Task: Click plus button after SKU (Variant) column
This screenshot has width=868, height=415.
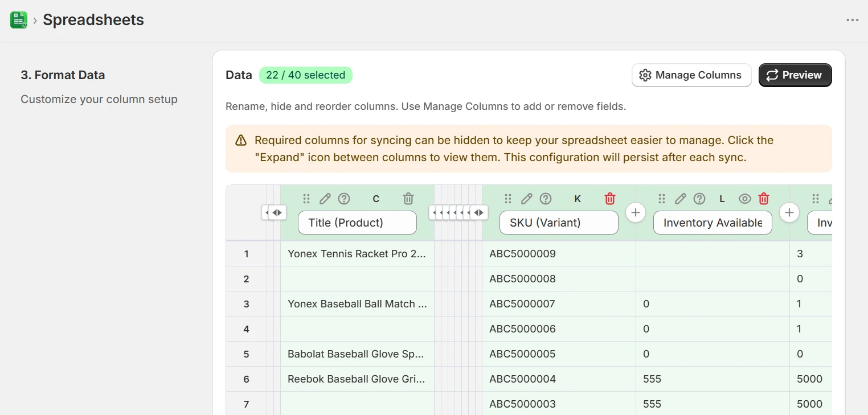Action: 636,212
